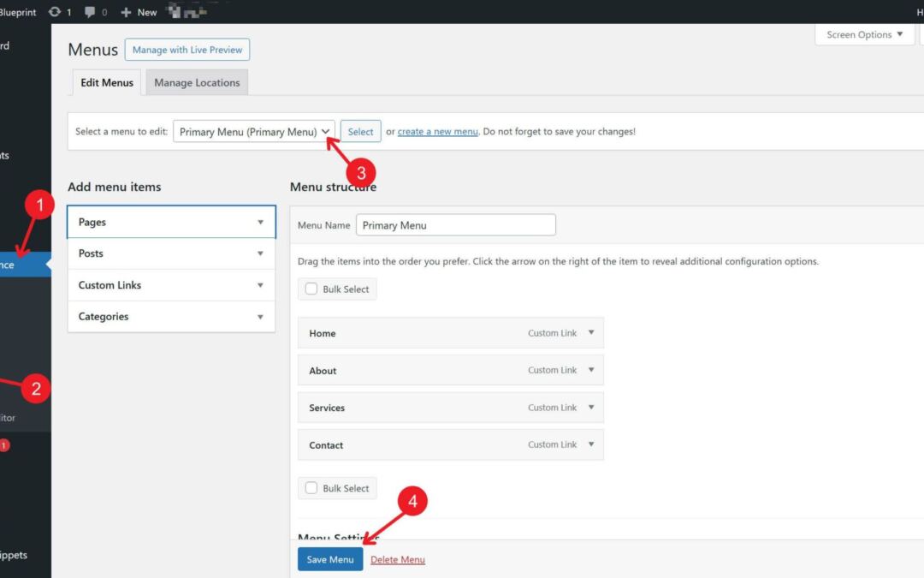Open the 'create a new menu' link
Screen dimensions: 924x578
pos(437,131)
